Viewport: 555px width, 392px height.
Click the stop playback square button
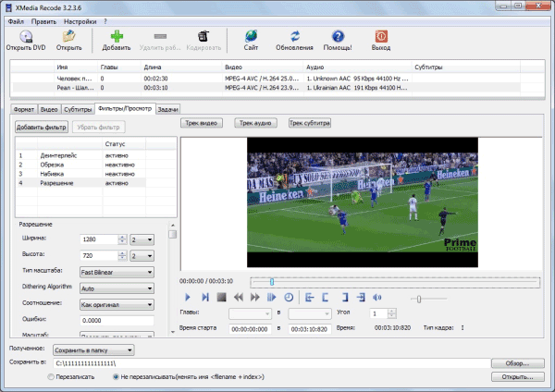(221, 297)
